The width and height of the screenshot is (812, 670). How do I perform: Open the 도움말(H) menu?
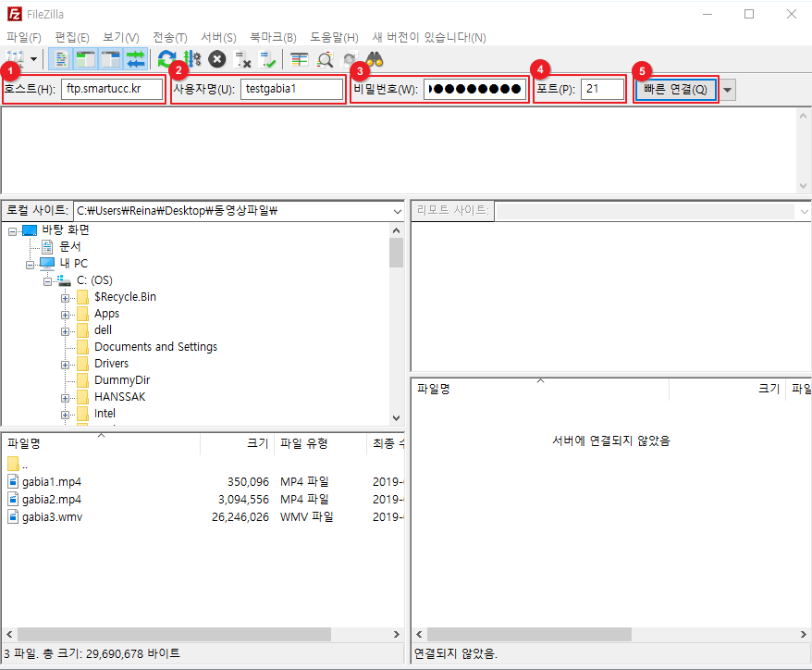[334, 37]
